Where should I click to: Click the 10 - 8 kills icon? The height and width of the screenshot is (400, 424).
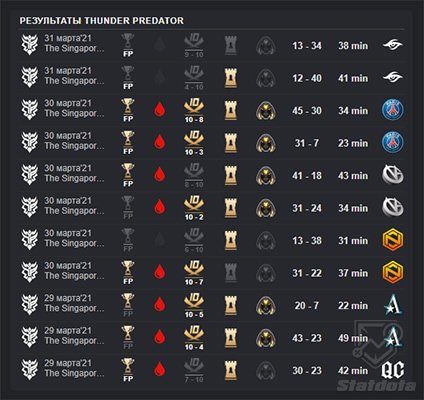pyautogui.click(x=194, y=111)
